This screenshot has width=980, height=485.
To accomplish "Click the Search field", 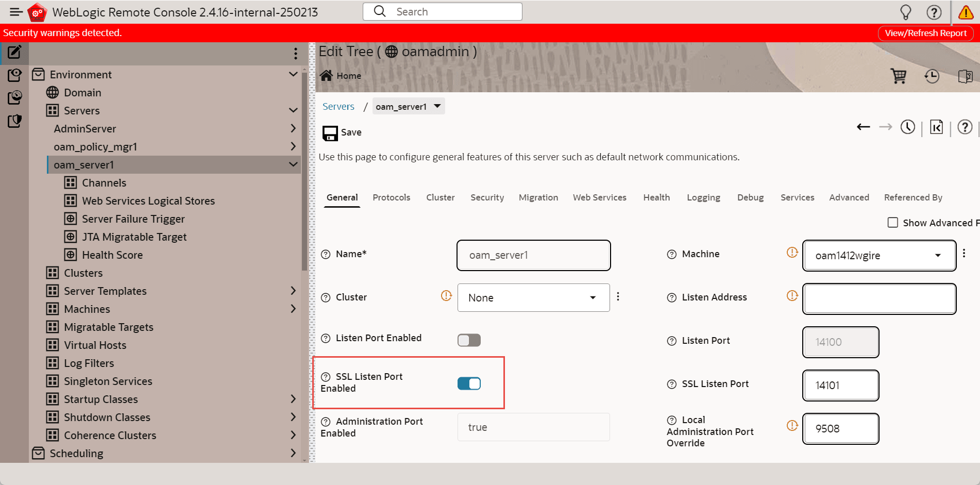I will tap(443, 12).
